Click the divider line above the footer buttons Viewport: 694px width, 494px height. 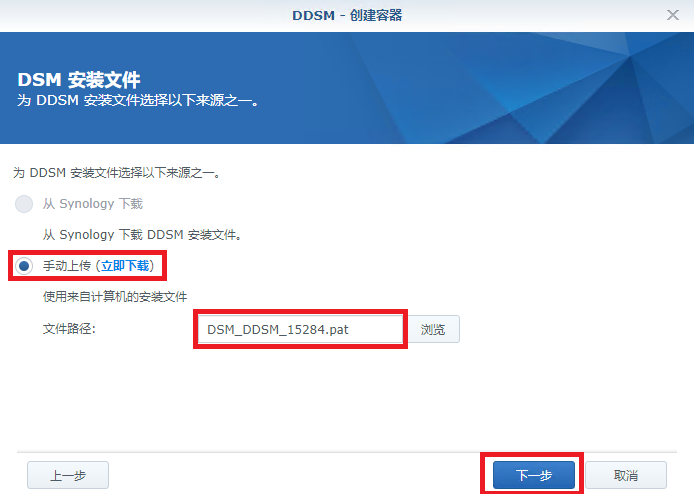click(347, 452)
